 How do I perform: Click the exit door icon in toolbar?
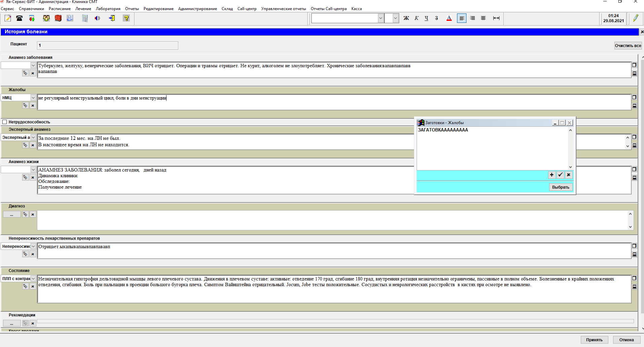click(112, 18)
